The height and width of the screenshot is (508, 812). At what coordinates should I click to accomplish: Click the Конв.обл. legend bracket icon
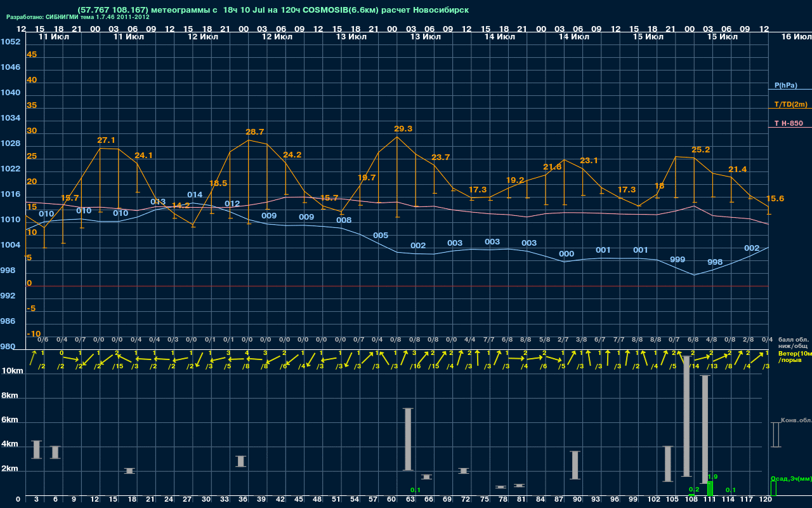775,435
